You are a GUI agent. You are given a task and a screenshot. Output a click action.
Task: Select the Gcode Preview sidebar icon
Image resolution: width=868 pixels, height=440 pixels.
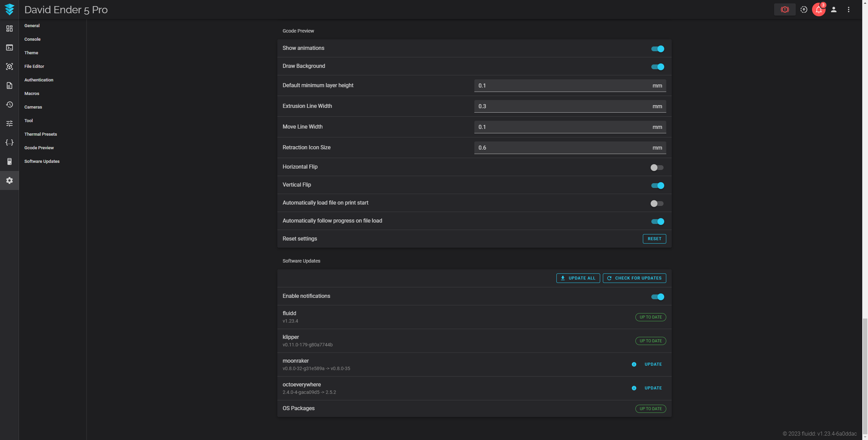pyautogui.click(x=9, y=66)
